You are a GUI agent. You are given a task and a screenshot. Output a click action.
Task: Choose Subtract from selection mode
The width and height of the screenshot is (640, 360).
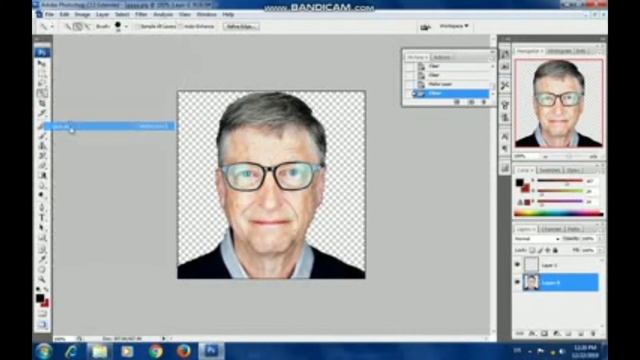(x=87, y=27)
